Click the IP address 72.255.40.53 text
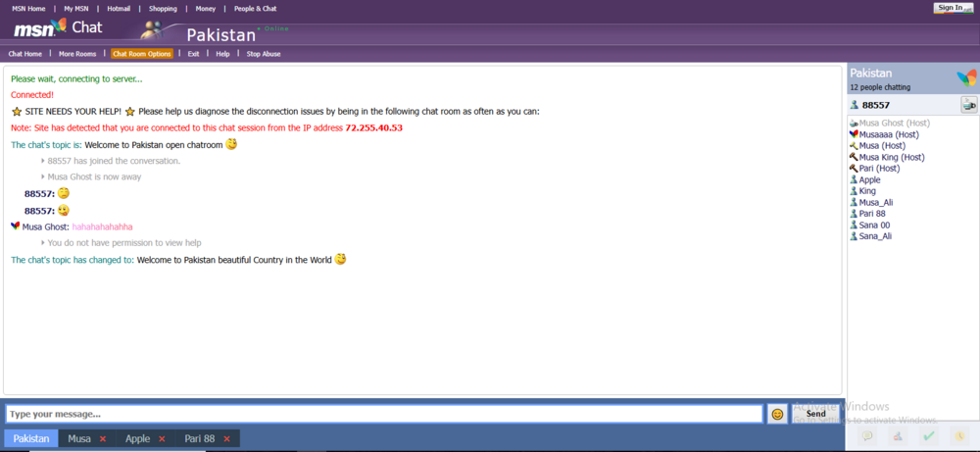The width and height of the screenshot is (980, 452). [x=373, y=128]
